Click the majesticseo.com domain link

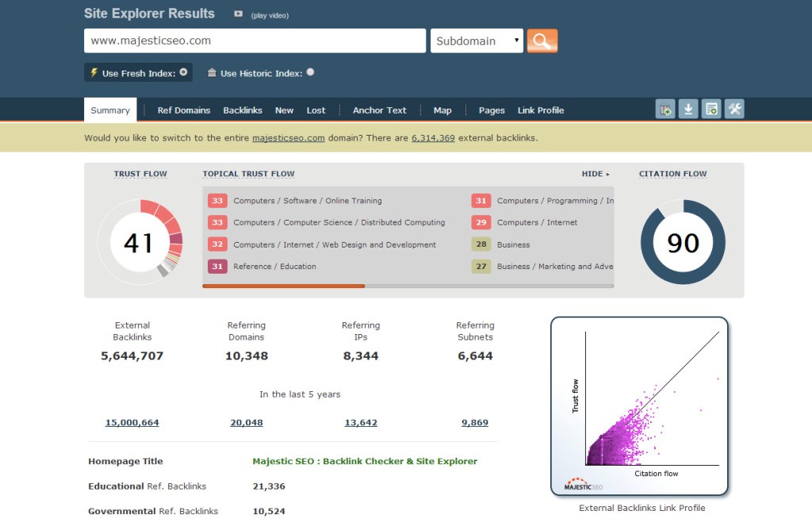pyautogui.click(x=289, y=138)
